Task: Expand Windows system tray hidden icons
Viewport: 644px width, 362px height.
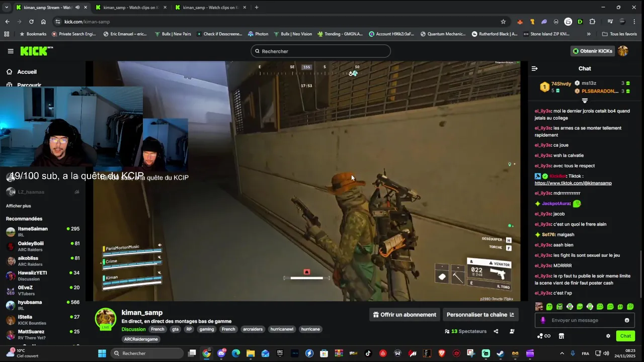Action: tap(562, 353)
